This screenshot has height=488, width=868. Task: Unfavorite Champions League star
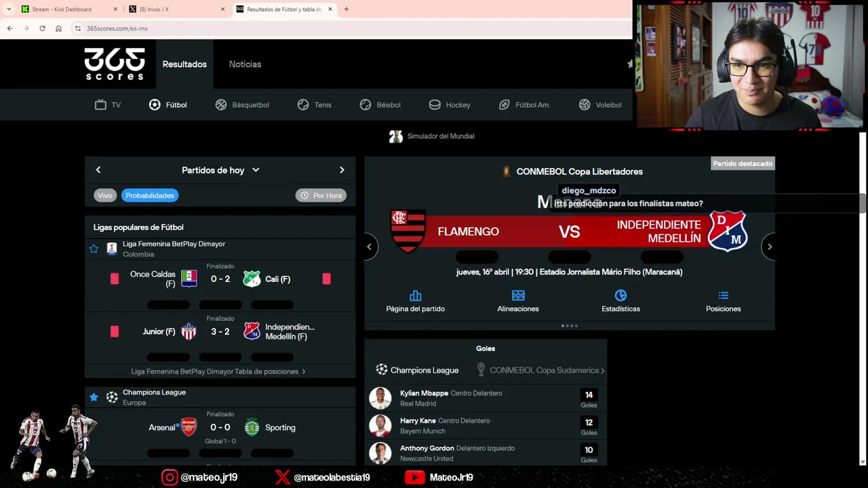94,397
